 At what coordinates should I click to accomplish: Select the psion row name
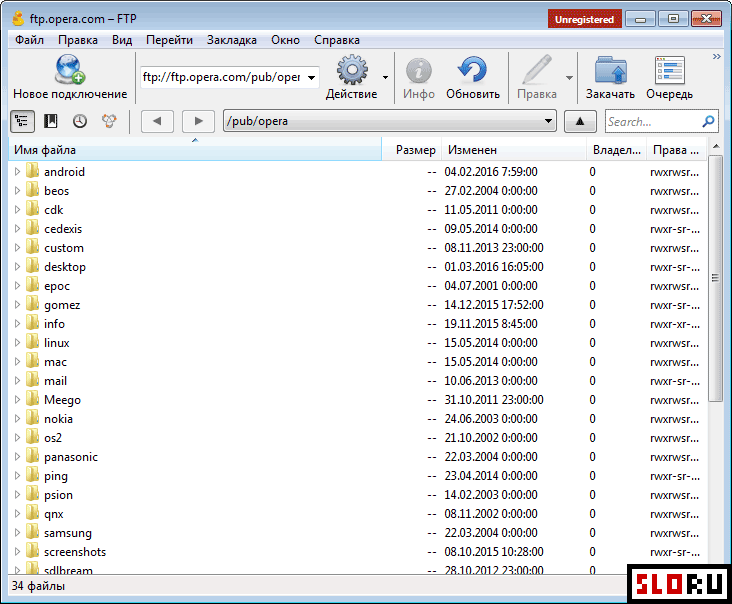58,495
